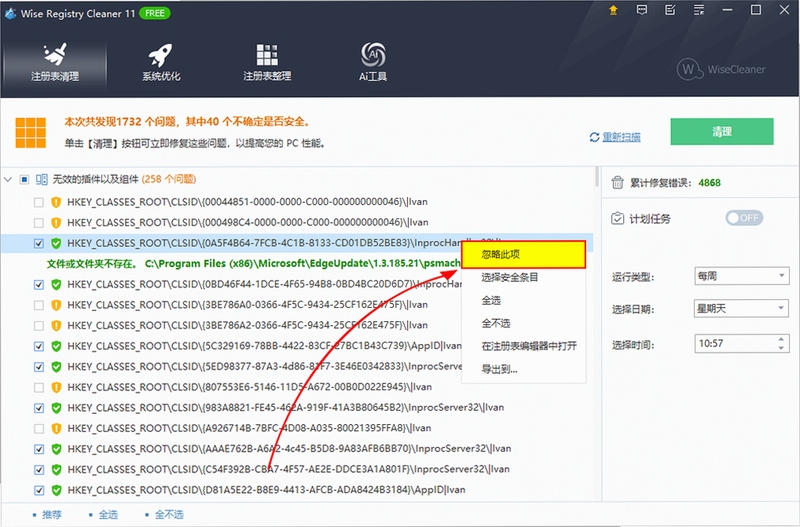Click the green FREE badge in title bar
Image resolution: width=800 pixels, height=527 pixels.
click(155, 13)
